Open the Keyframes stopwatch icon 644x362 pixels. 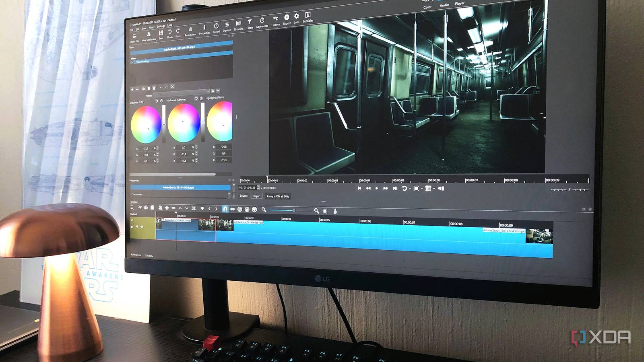262,21
